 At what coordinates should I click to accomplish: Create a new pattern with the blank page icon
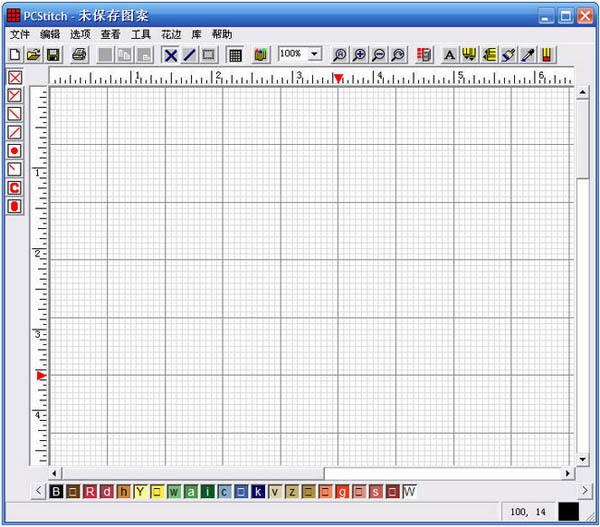pos(15,55)
